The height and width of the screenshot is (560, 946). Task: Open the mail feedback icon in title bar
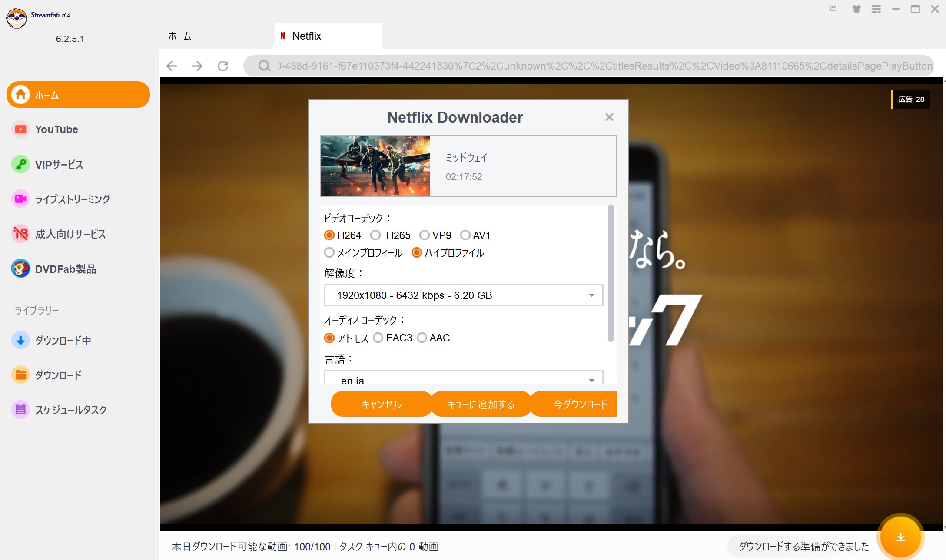[833, 9]
